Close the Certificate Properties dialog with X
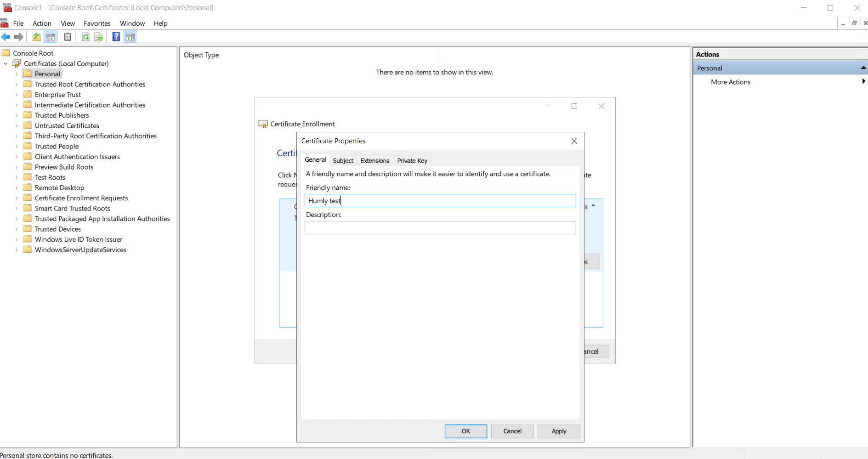This screenshot has height=459, width=868. [574, 141]
